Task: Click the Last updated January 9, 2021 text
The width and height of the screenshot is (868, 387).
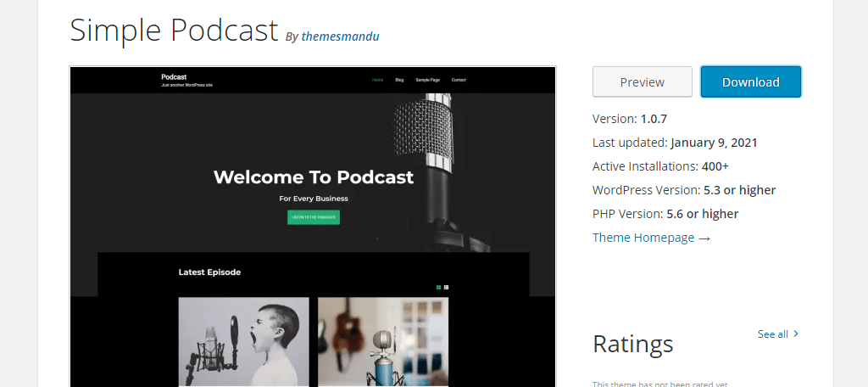Action: coord(675,143)
